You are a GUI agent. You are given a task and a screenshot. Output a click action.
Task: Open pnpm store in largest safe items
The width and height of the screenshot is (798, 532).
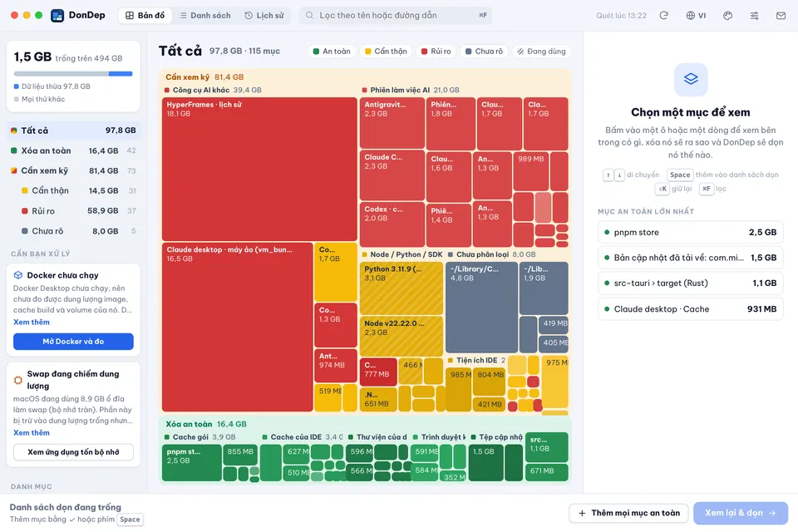pyautogui.click(x=691, y=232)
